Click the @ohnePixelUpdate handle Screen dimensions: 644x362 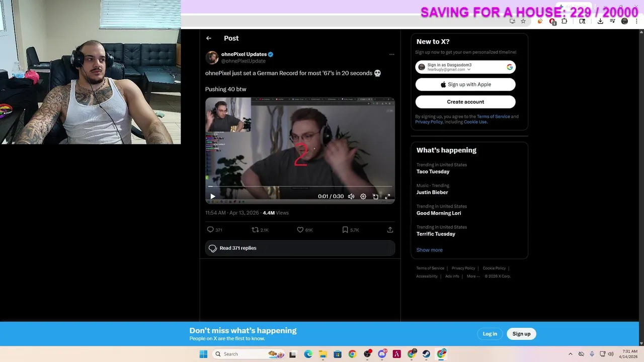click(x=244, y=61)
